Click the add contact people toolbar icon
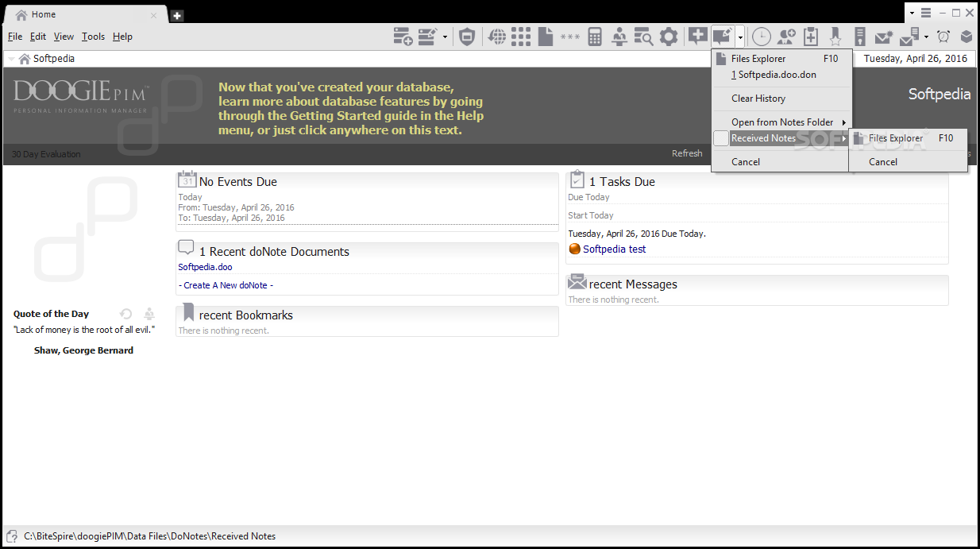Viewport: 980px width, 549px height. tap(786, 37)
